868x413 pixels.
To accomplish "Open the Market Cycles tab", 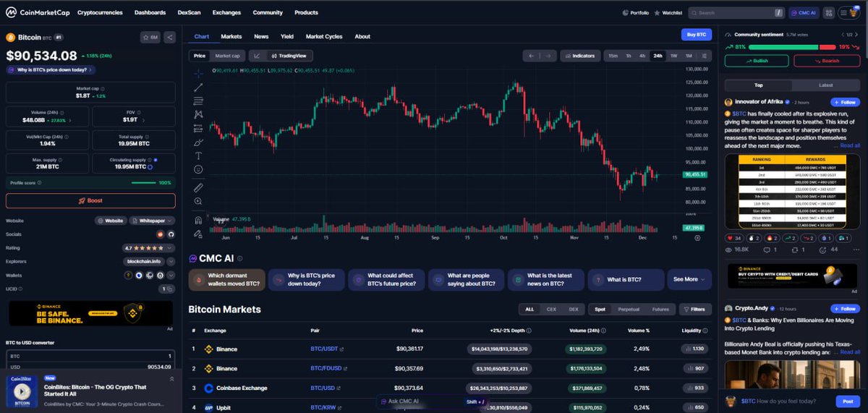I will pyautogui.click(x=324, y=36).
